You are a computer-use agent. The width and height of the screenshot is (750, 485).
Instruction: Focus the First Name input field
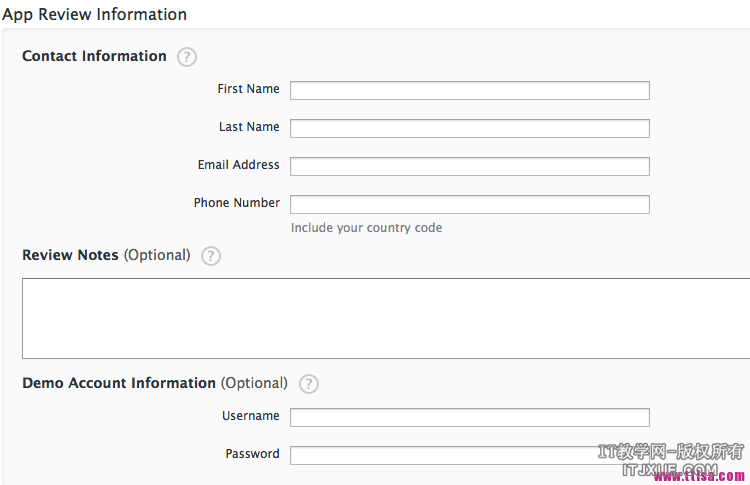pyautogui.click(x=469, y=91)
